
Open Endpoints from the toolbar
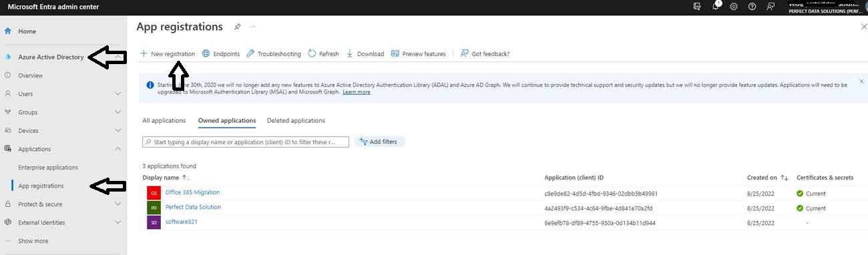(x=221, y=54)
